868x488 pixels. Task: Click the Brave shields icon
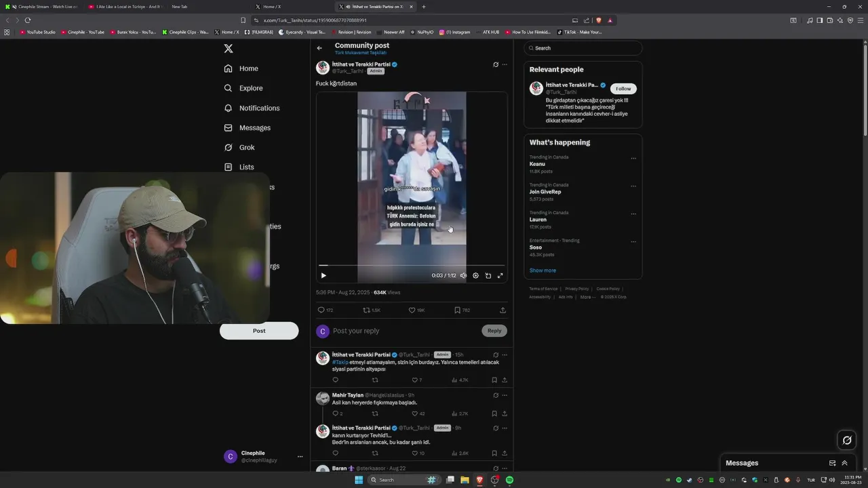[599, 20]
